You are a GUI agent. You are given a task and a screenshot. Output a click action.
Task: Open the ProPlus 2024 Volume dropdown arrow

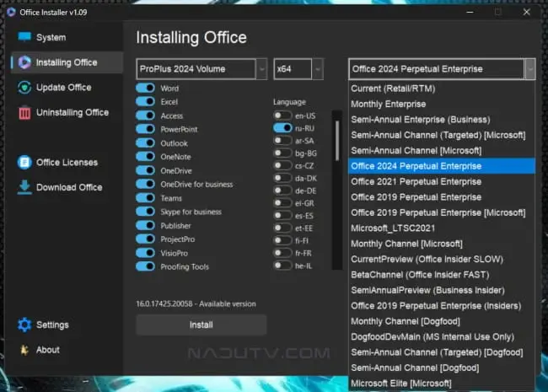[x=261, y=69]
